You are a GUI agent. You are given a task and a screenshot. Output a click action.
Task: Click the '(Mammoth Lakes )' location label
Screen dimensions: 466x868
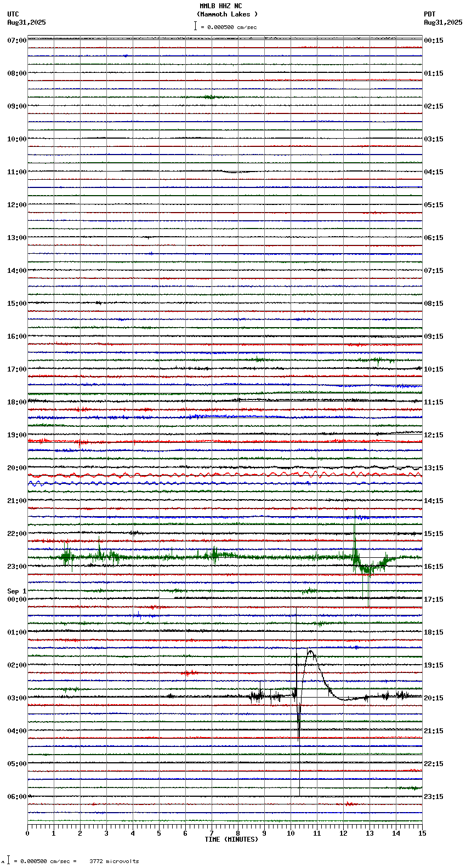tap(227, 14)
